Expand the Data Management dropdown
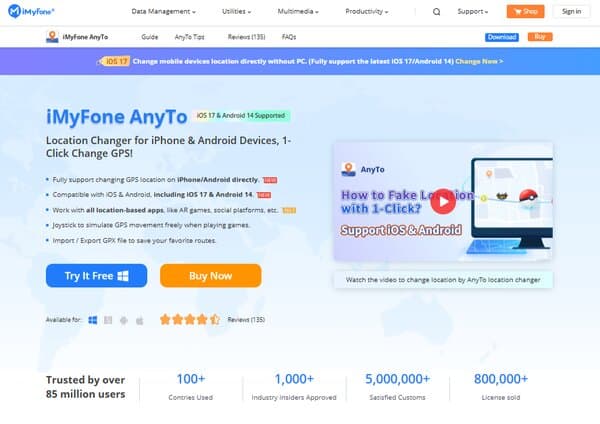This screenshot has width=600, height=424. pyautogui.click(x=163, y=11)
